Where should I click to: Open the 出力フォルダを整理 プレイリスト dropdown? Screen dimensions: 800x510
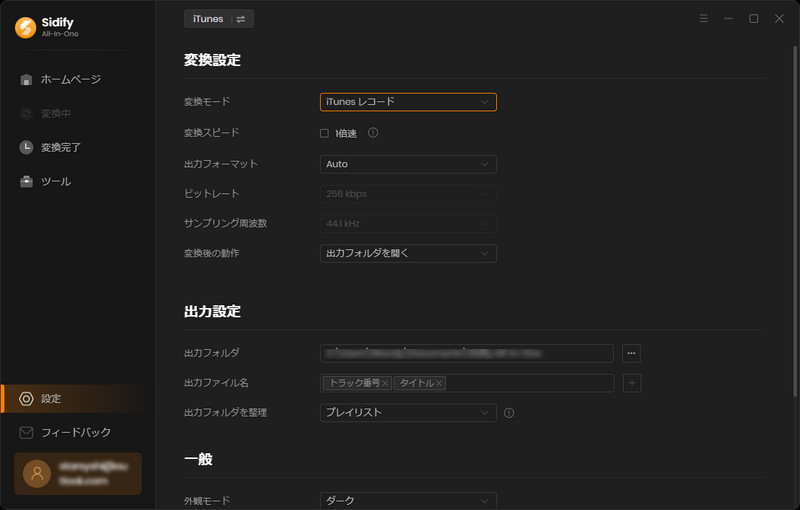tap(408, 413)
